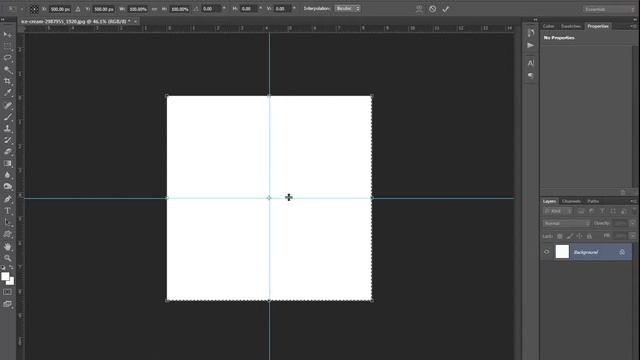Select the Move tool
640x360 pixels.
click(x=7, y=35)
